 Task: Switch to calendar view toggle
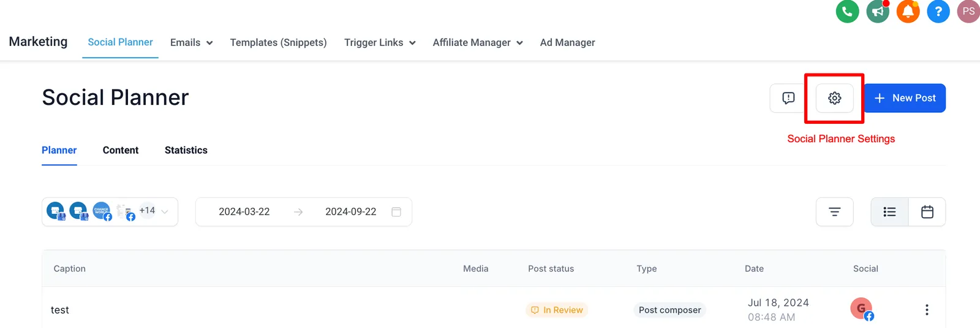point(927,212)
